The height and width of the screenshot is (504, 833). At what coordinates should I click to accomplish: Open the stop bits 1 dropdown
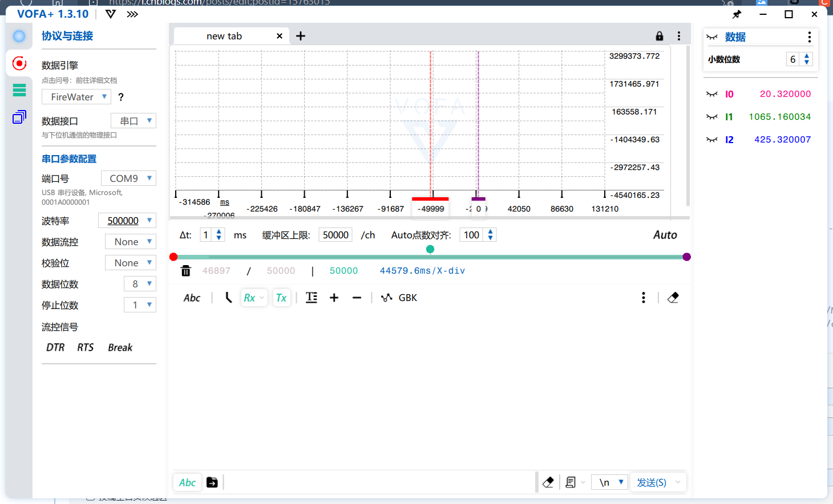[x=140, y=305]
